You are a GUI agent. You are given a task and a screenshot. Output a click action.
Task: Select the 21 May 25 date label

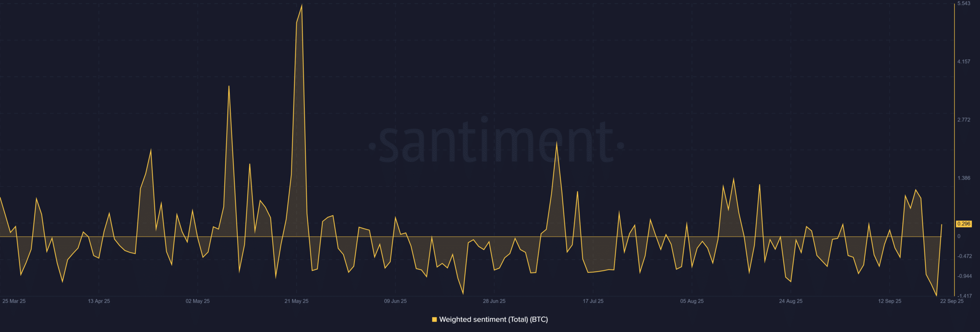(296, 301)
